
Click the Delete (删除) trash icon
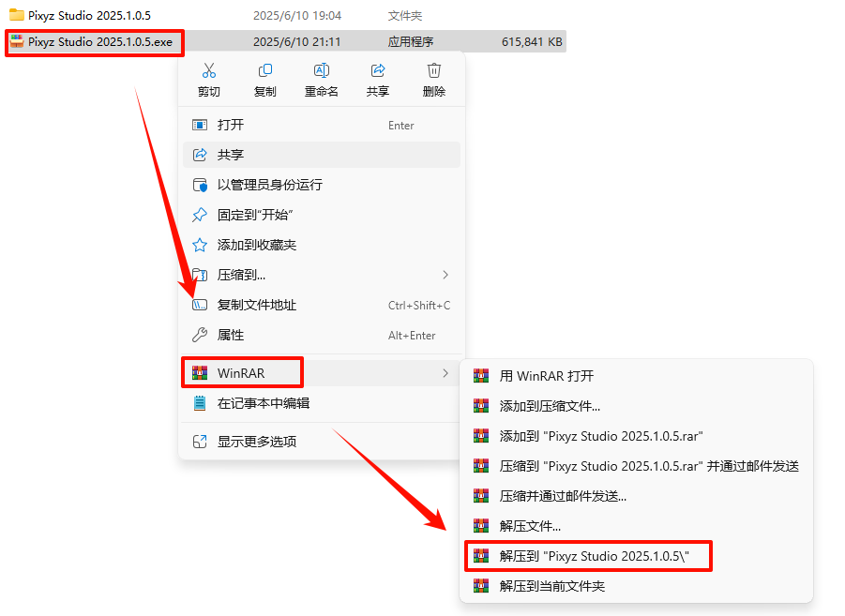tap(434, 70)
